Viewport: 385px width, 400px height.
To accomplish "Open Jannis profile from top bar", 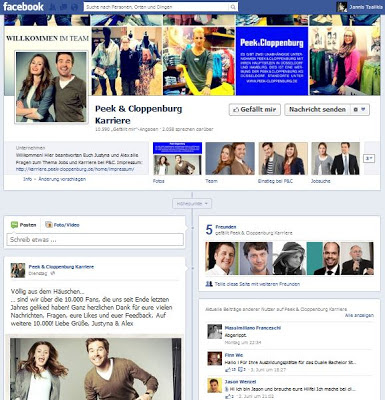I will coord(366,7).
